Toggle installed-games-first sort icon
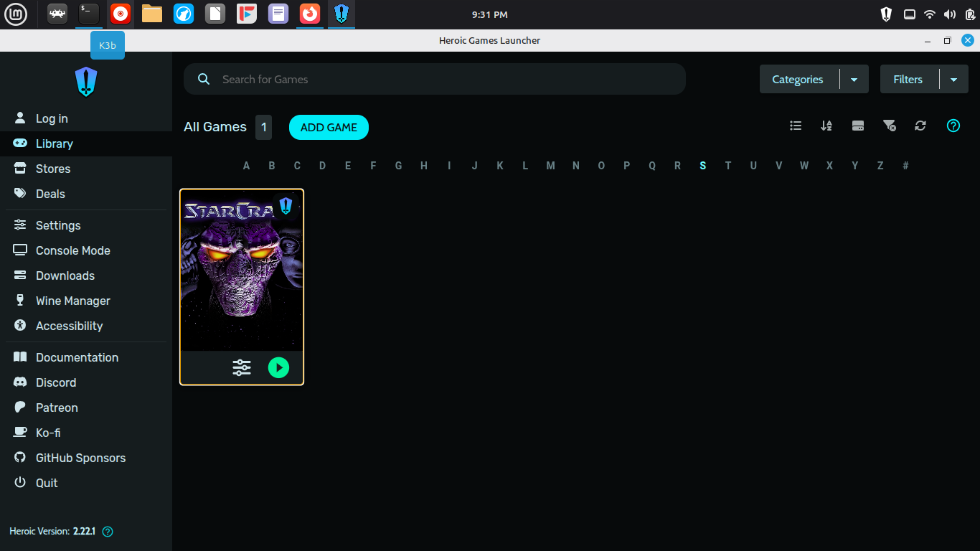The image size is (980, 551). (x=857, y=126)
